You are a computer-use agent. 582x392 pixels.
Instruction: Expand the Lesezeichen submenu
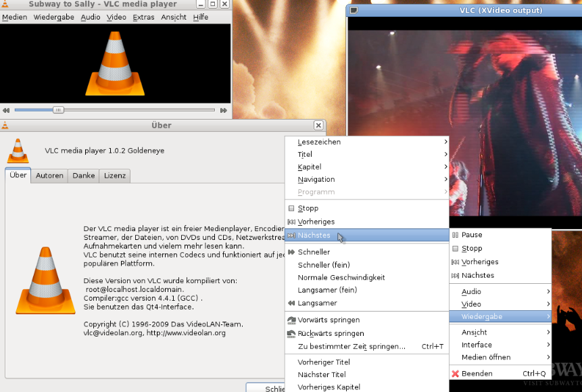click(367, 142)
